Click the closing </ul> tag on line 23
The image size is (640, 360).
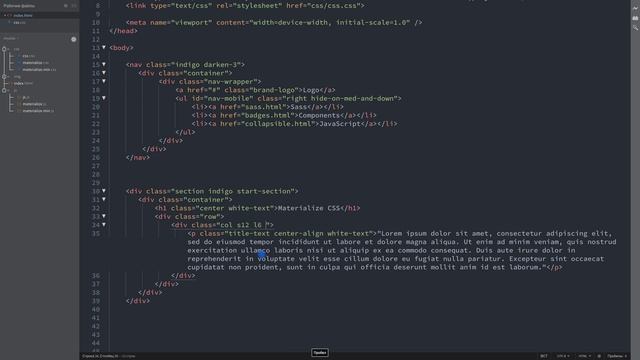click(x=185, y=132)
